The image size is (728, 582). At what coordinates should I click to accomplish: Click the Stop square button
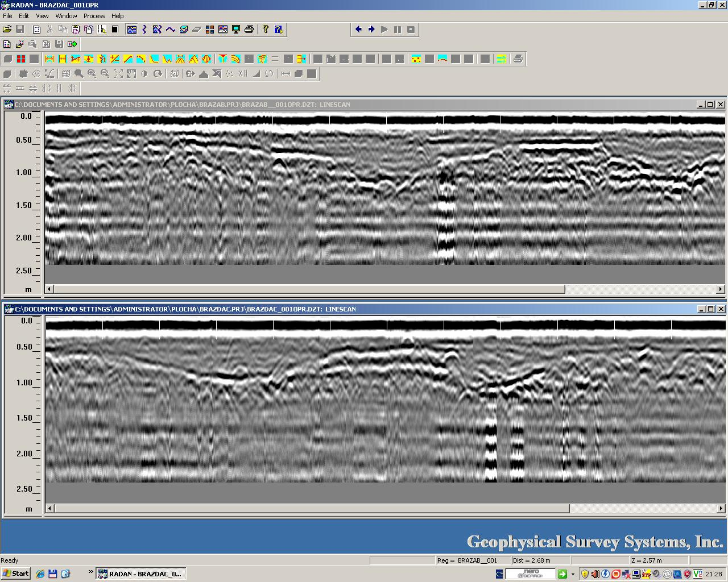tap(411, 30)
